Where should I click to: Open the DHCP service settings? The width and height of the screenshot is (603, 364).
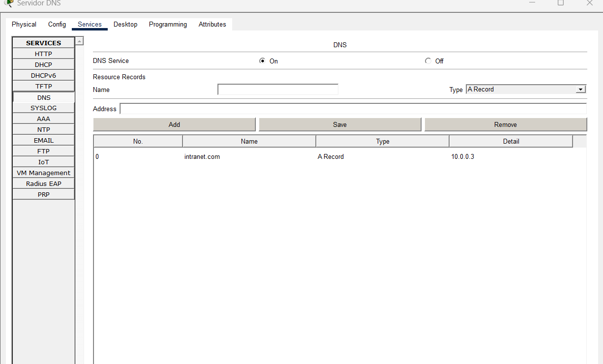click(43, 64)
